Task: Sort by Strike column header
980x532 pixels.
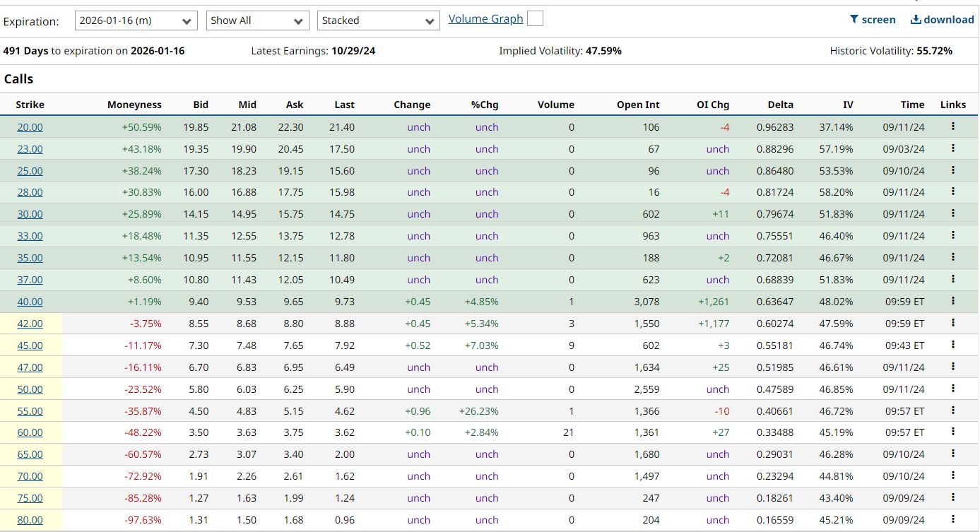Action: 30,105
